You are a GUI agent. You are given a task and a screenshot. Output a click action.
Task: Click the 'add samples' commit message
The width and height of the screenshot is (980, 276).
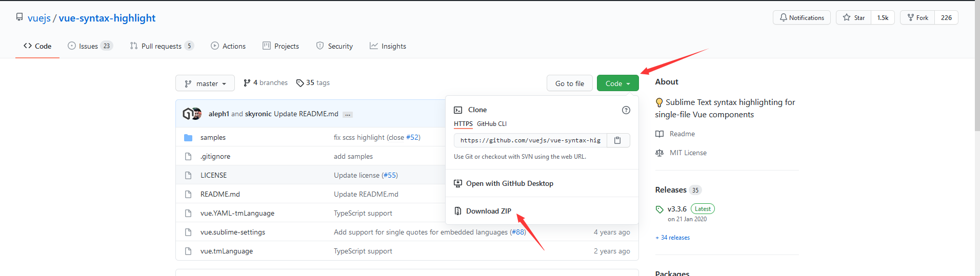point(353,156)
